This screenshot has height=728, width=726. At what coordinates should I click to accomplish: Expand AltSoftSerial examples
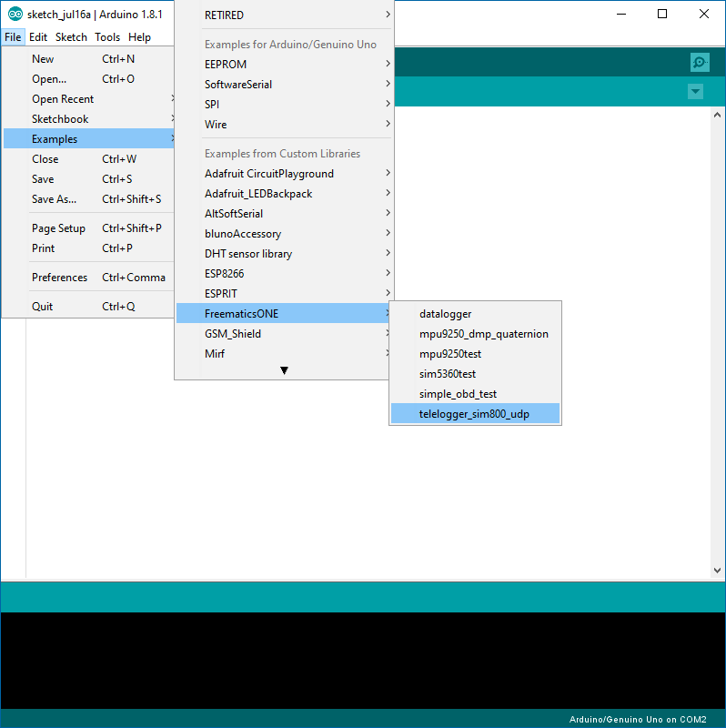click(285, 213)
